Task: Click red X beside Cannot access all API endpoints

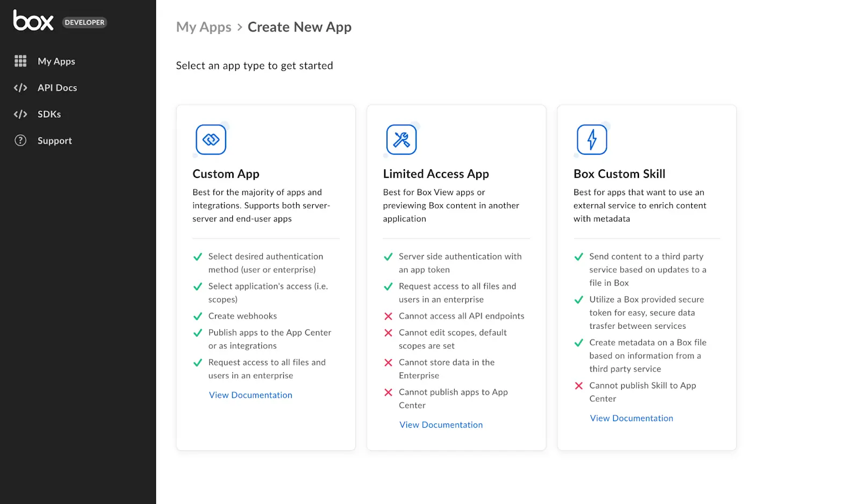Action: (388, 316)
